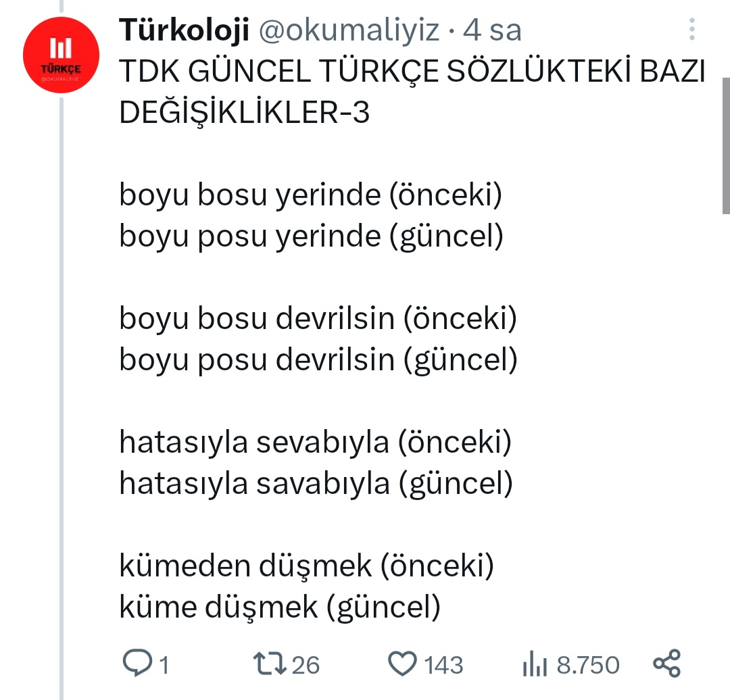Image resolution: width=730 pixels, height=700 pixels.
Task: Click the line 'hatasıyla savabıyla (güncel)'
Action: 316,483
